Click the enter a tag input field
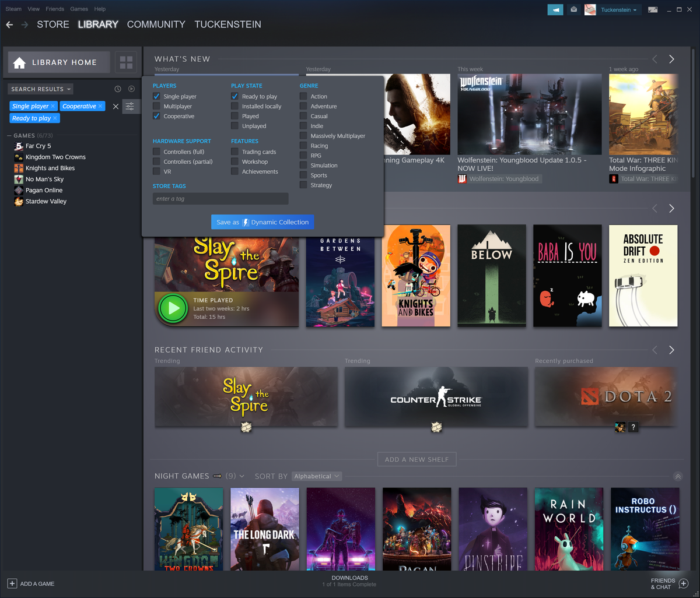700x598 pixels. [x=220, y=198]
